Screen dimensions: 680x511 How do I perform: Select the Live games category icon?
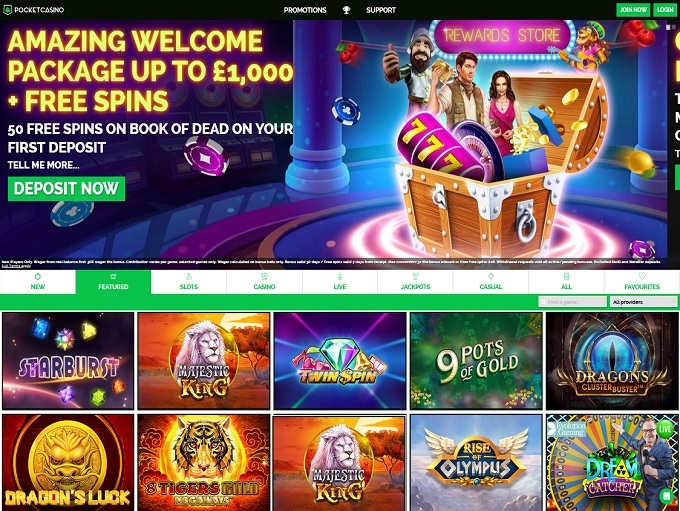[x=340, y=276]
